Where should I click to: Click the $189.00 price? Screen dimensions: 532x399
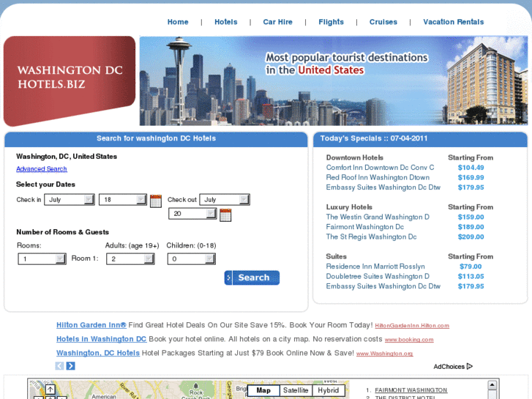471,227
